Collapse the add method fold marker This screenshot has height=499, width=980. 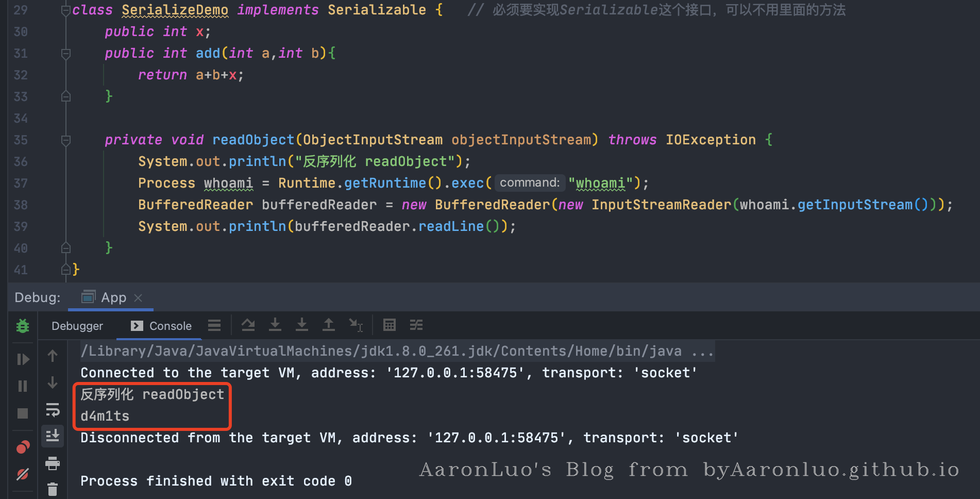tap(65, 54)
